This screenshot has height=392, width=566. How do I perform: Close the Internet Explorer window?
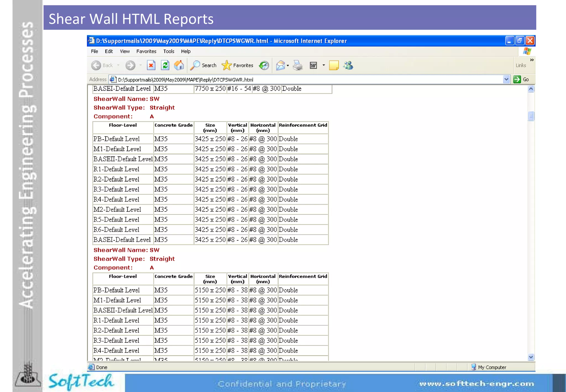(530, 41)
